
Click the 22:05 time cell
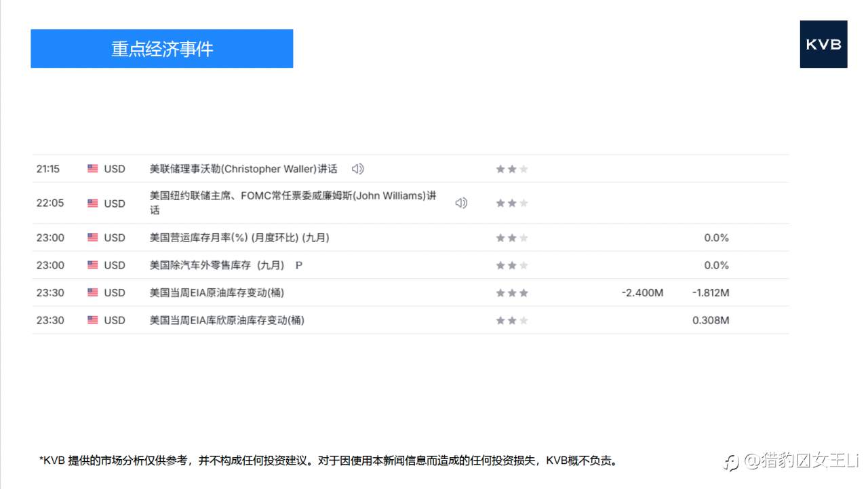[x=50, y=203]
